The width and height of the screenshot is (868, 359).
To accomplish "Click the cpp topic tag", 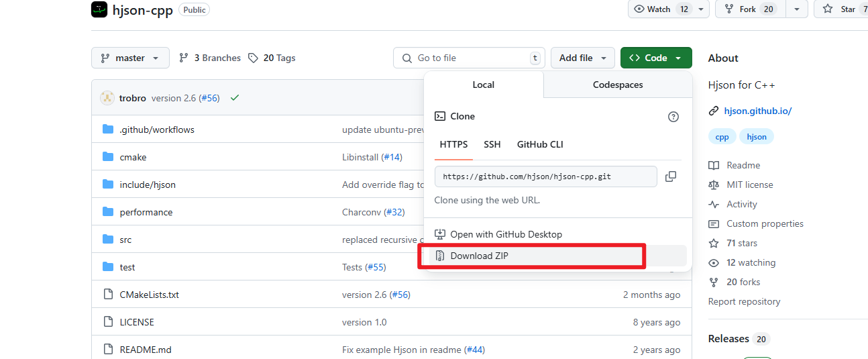I will point(722,137).
